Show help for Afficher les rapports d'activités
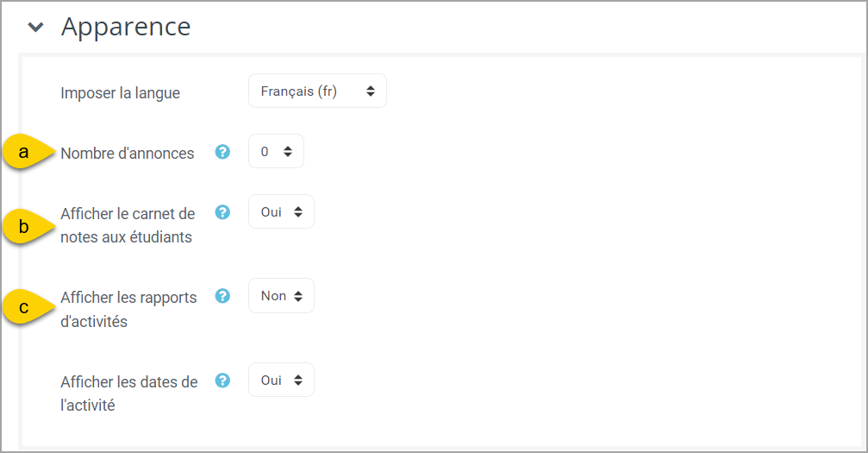The width and height of the screenshot is (868, 453). (x=222, y=296)
